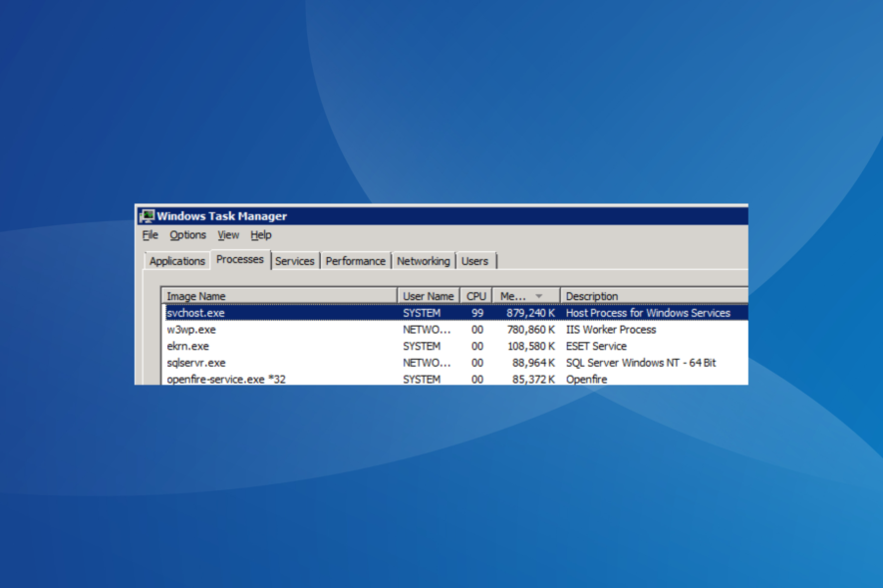This screenshot has height=588, width=883.
Task: Select the w3wp.exe process row
Action: pyautogui.click(x=455, y=330)
